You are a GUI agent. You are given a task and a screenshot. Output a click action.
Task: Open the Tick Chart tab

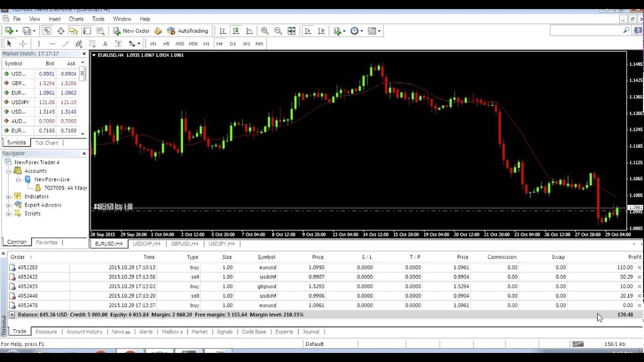(46, 143)
